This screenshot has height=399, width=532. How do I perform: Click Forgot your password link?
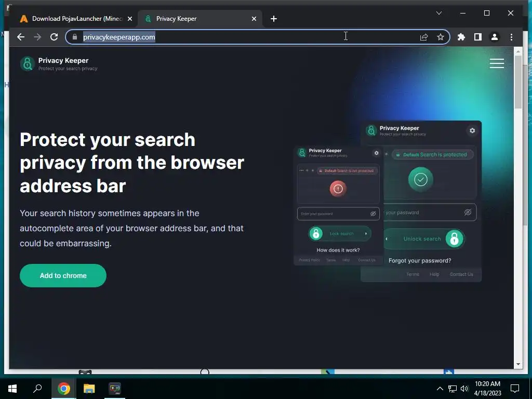[x=420, y=261]
